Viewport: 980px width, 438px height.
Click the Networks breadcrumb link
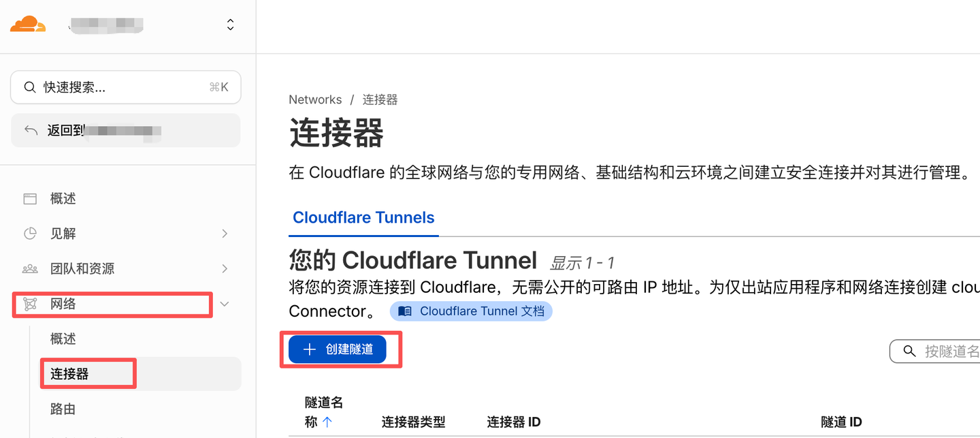pyautogui.click(x=315, y=100)
